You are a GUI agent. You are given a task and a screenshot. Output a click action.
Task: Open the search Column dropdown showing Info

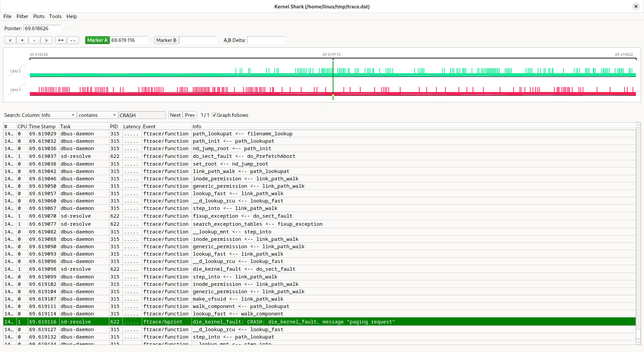pos(58,115)
